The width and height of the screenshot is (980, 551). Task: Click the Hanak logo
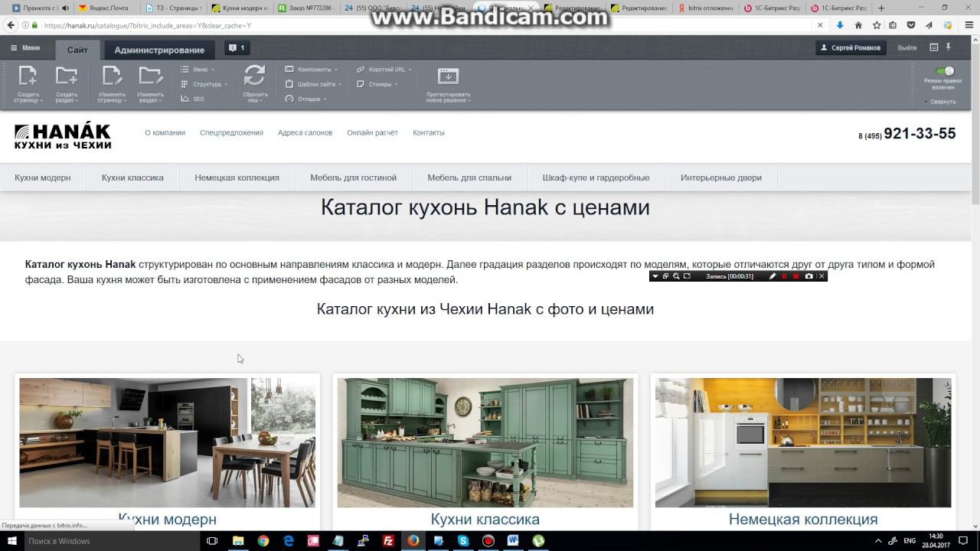pyautogui.click(x=63, y=135)
